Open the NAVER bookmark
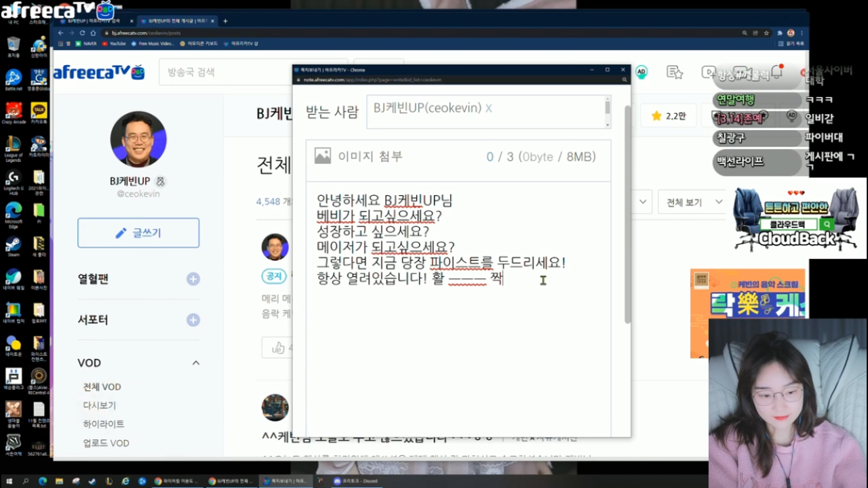 coord(85,43)
